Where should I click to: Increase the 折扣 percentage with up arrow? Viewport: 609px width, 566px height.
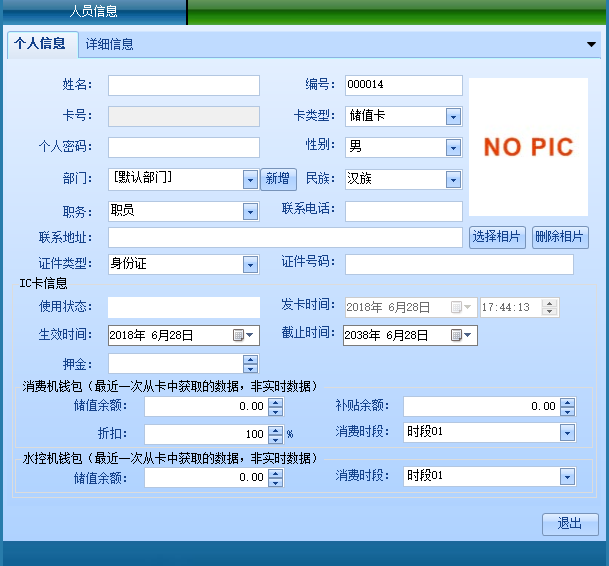pos(276,430)
